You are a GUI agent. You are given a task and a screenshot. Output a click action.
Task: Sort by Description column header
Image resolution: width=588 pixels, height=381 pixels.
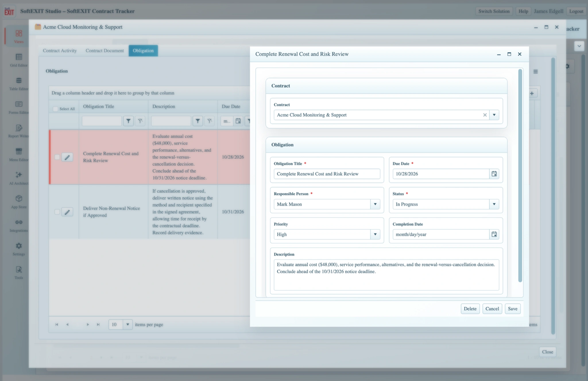pos(164,107)
